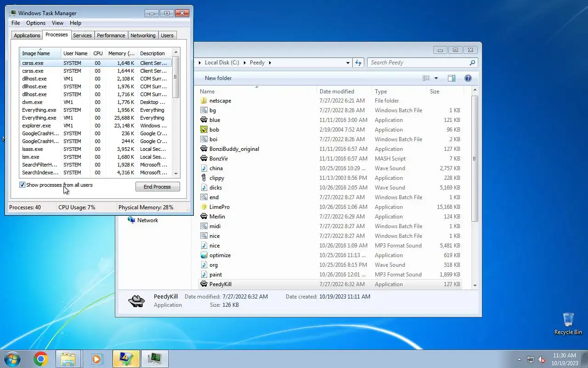588x368 pixels.
Task: Select the clippy application icon
Action: coord(204,178)
